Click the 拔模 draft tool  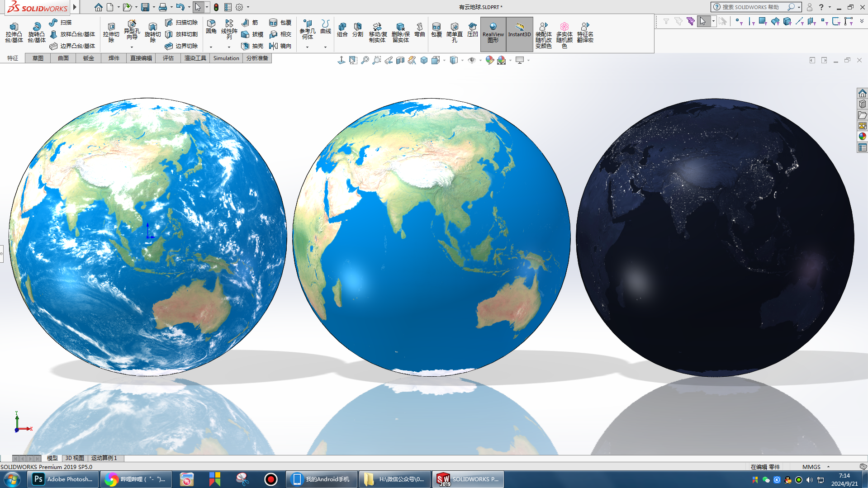tap(252, 34)
